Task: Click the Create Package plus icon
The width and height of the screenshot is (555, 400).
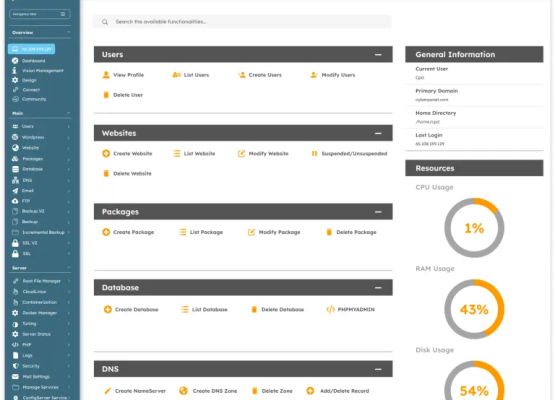Action: (x=106, y=232)
